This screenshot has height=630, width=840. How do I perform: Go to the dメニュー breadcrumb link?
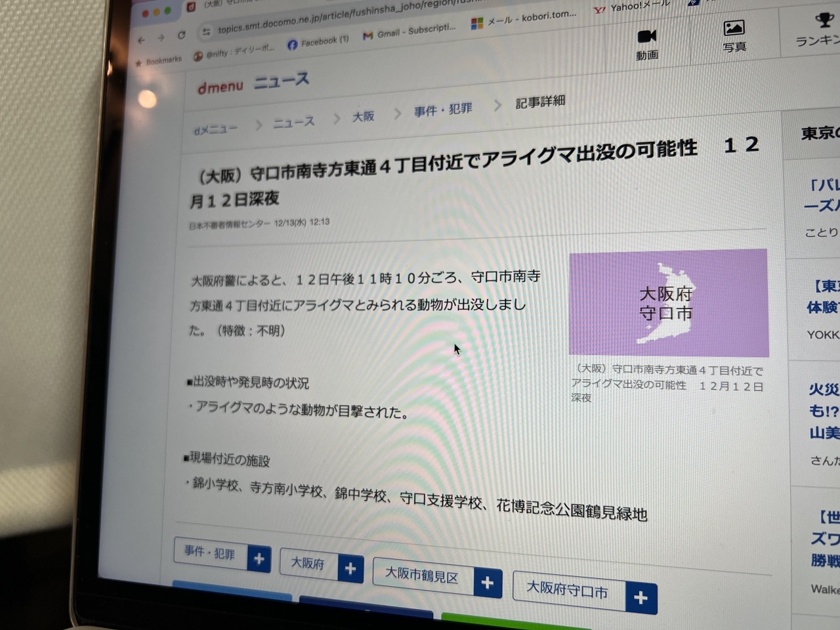[x=215, y=129]
